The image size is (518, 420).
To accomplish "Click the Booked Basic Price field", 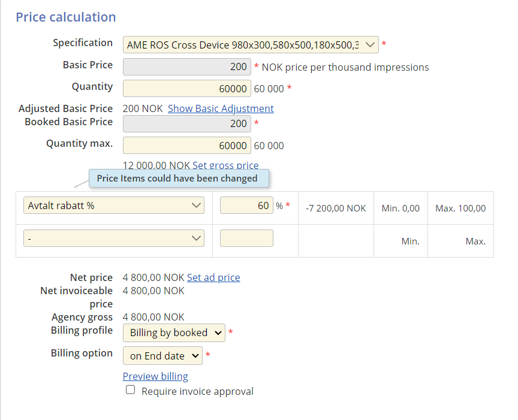I will click(187, 123).
